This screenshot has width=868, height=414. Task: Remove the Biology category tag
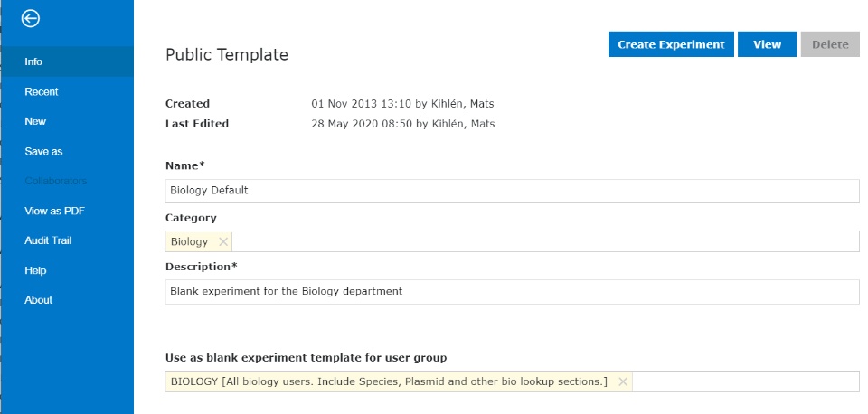click(x=223, y=241)
